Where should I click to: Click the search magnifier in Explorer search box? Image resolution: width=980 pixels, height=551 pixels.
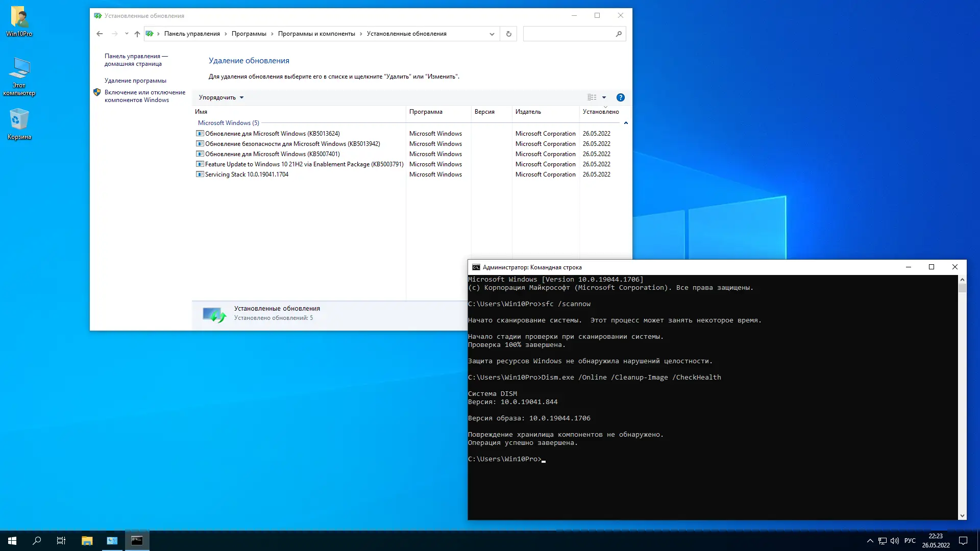(619, 34)
